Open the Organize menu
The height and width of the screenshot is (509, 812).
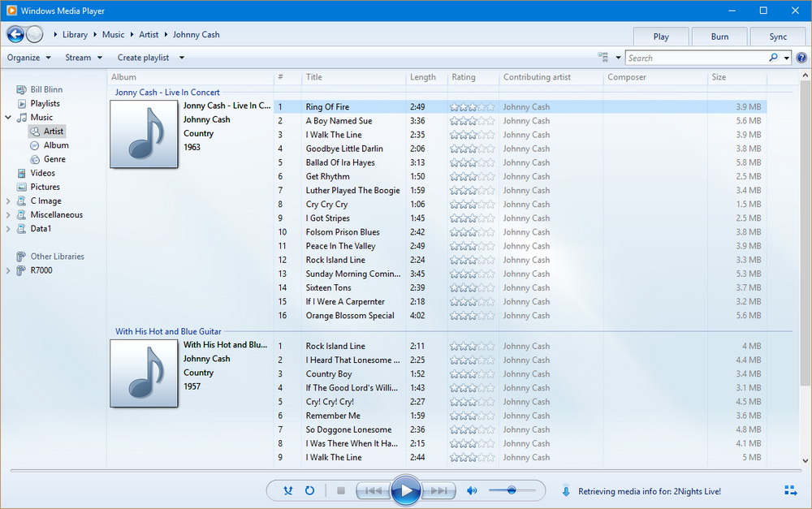[x=29, y=58]
